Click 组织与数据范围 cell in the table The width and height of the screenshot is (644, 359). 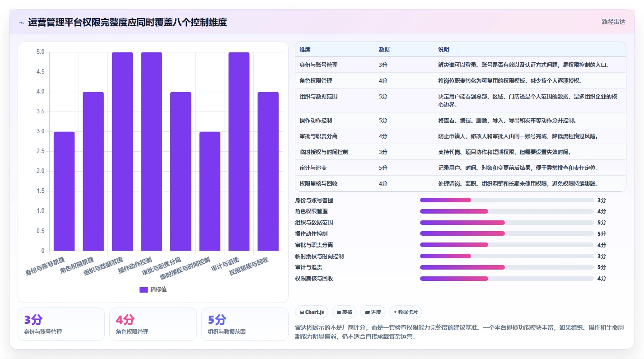(x=318, y=97)
